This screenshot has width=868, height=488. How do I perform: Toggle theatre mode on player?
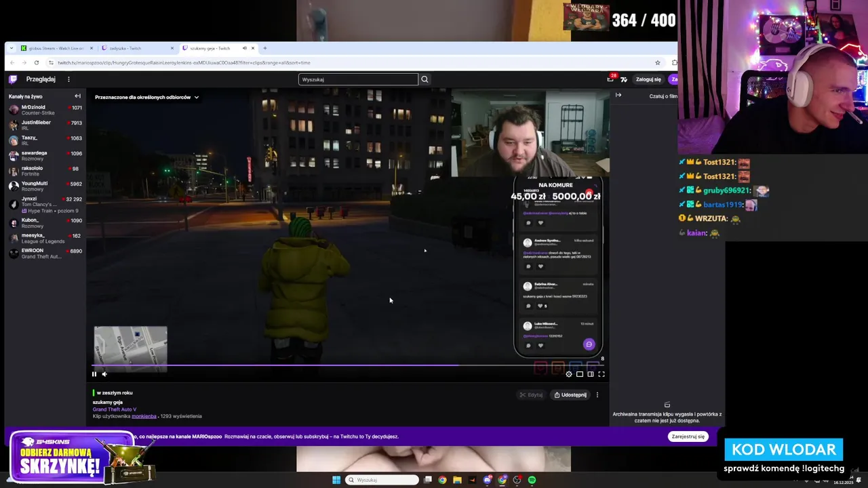tap(591, 374)
